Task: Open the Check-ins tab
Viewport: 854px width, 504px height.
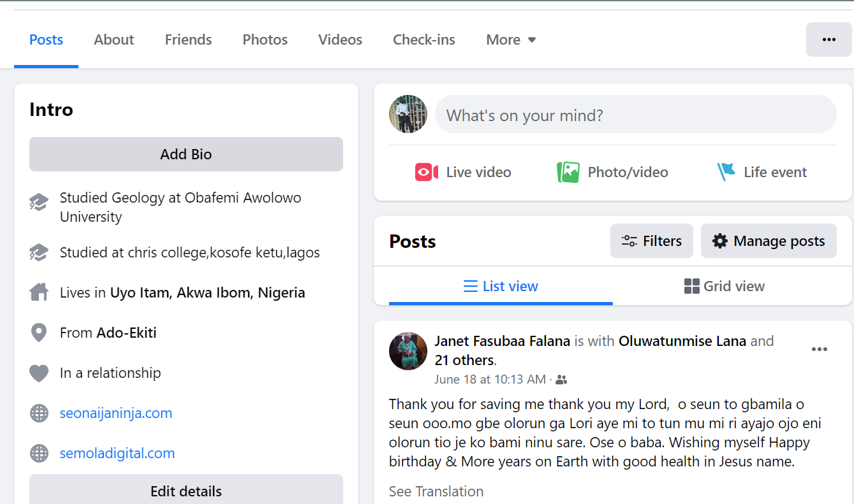Action: 423,40
